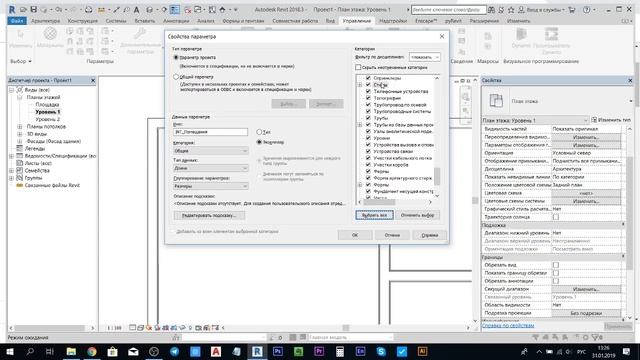Open AutoCAD red 'A' icon in taskbar
The width and height of the screenshot is (640, 360).
point(216,351)
